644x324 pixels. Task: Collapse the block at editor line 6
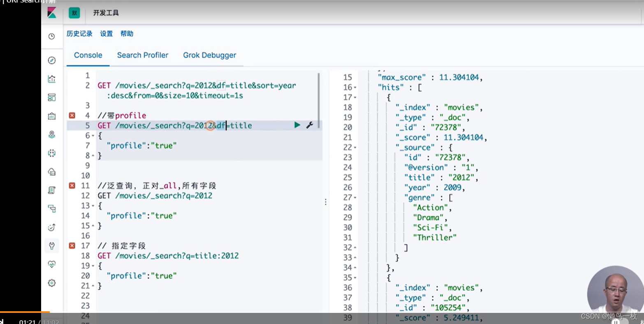click(93, 135)
